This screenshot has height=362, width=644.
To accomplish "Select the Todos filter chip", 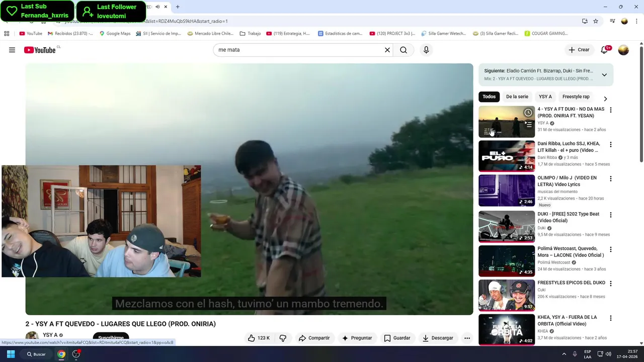I will [489, 97].
